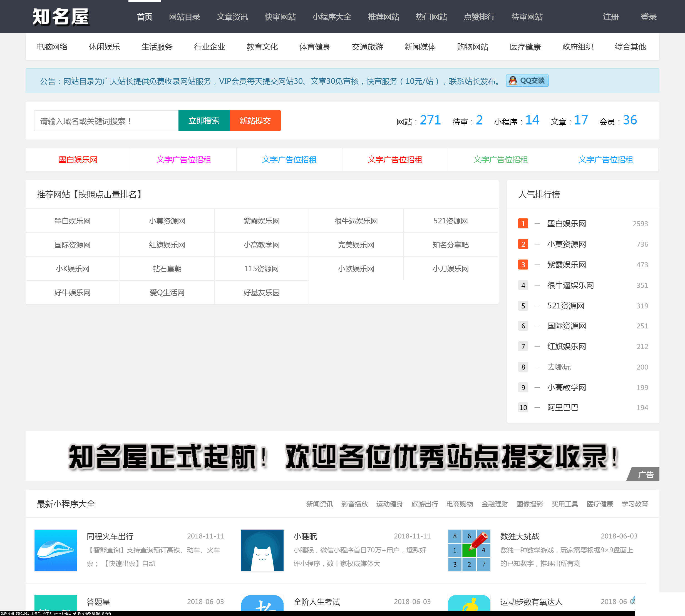Open the red 墨白娱乐网 text ad link
This screenshot has width=685, height=616.
tap(78, 160)
